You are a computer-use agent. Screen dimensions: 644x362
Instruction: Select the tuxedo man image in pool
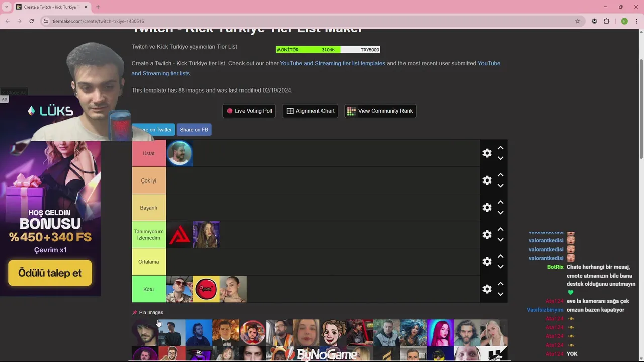click(225, 333)
